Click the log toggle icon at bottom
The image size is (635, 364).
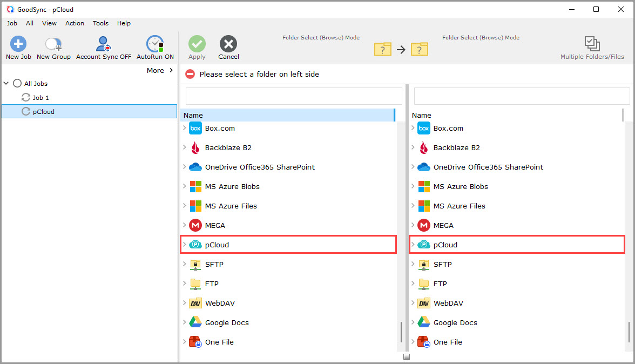[407, 357]
